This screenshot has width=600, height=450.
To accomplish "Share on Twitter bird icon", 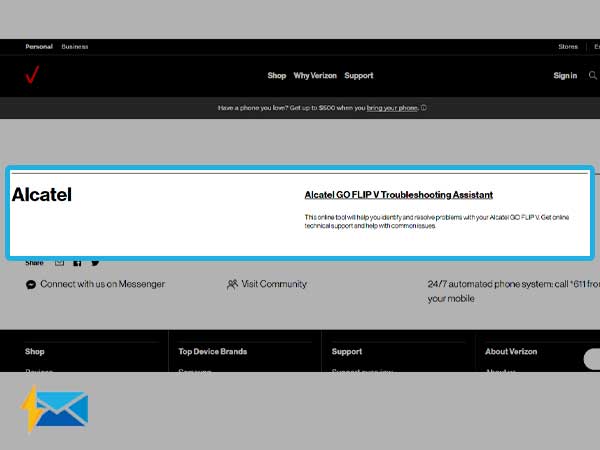I will 95,263.
